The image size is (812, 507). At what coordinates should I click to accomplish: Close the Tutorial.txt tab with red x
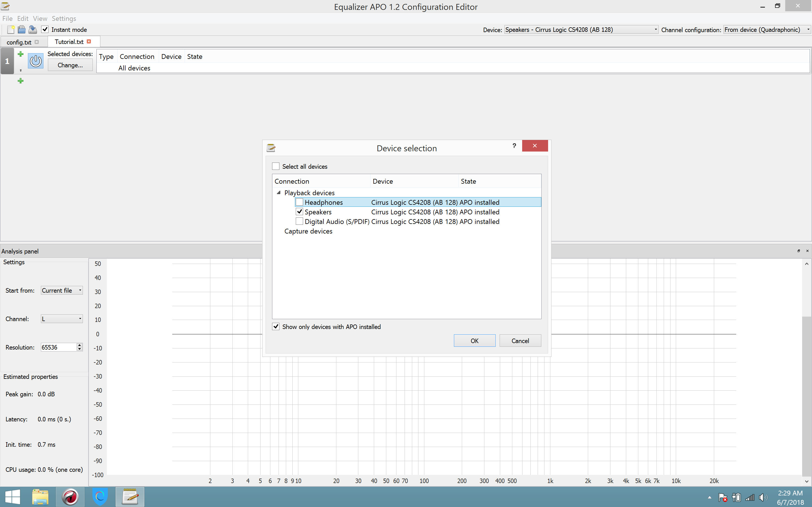click(x=89, y=42)
